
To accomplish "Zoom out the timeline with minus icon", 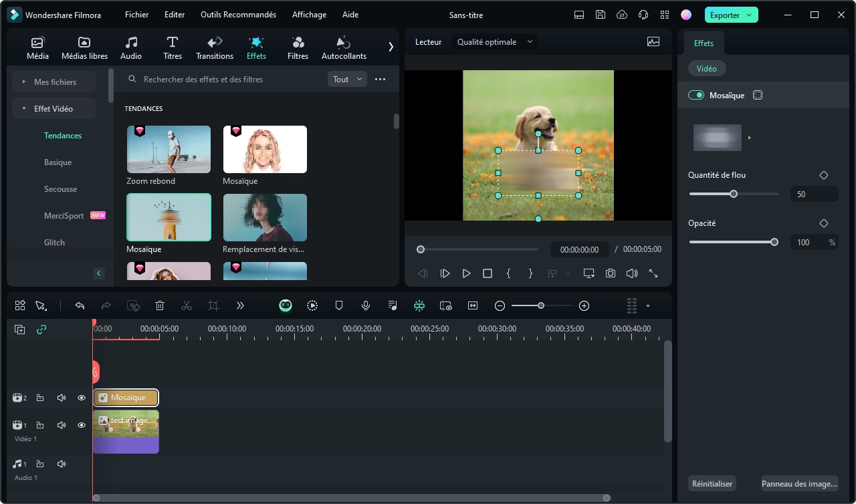I will [x=500, y=305].
